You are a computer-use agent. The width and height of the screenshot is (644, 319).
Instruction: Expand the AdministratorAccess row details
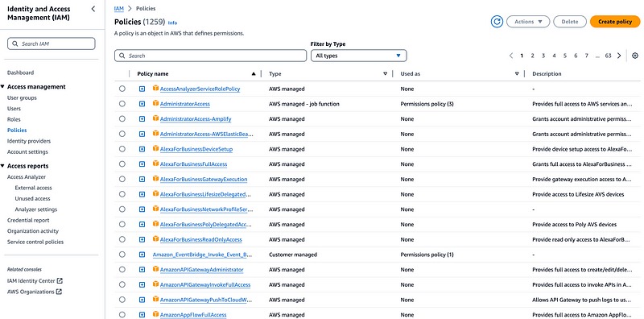coord(142,104)
